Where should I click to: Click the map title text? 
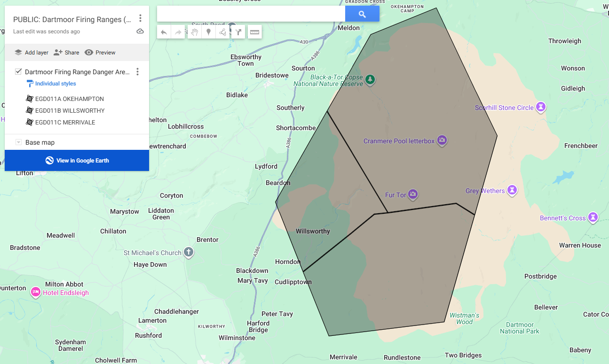click(x=72, y=20)
